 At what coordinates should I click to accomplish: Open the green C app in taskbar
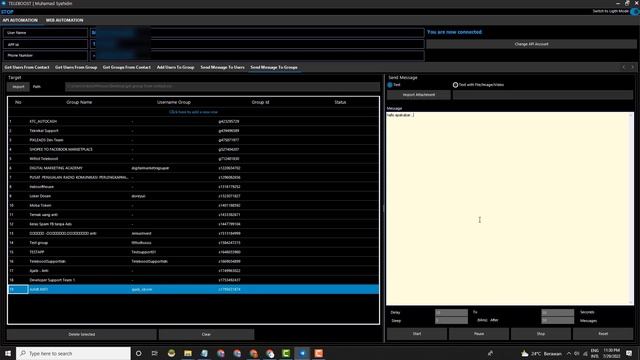pos(286,353)
